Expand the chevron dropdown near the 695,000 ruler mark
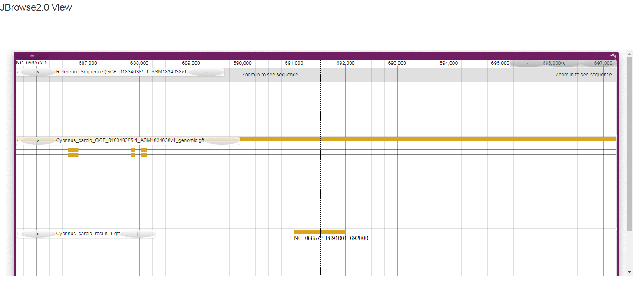The height and width of the screenshot is (287, 644). [x=528, y=63]
